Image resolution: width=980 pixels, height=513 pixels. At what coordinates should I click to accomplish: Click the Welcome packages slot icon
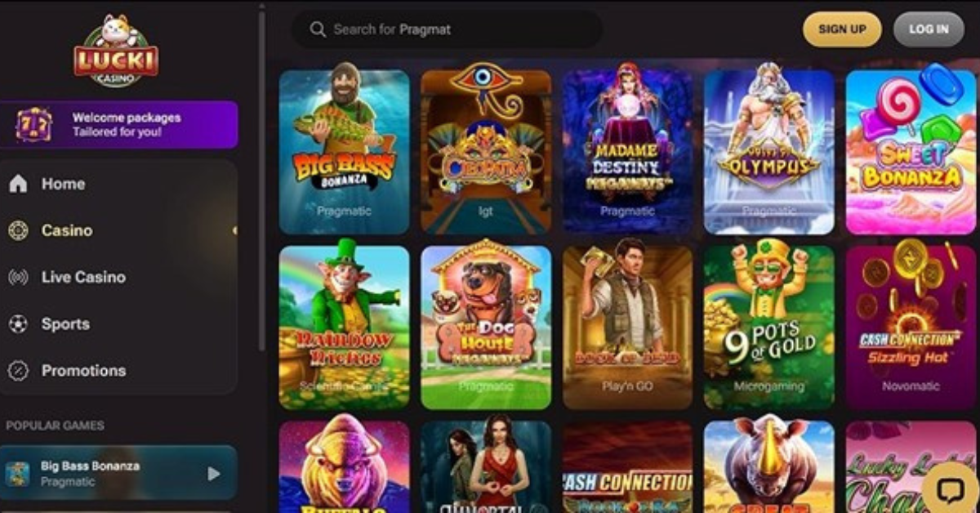point(33,125)
